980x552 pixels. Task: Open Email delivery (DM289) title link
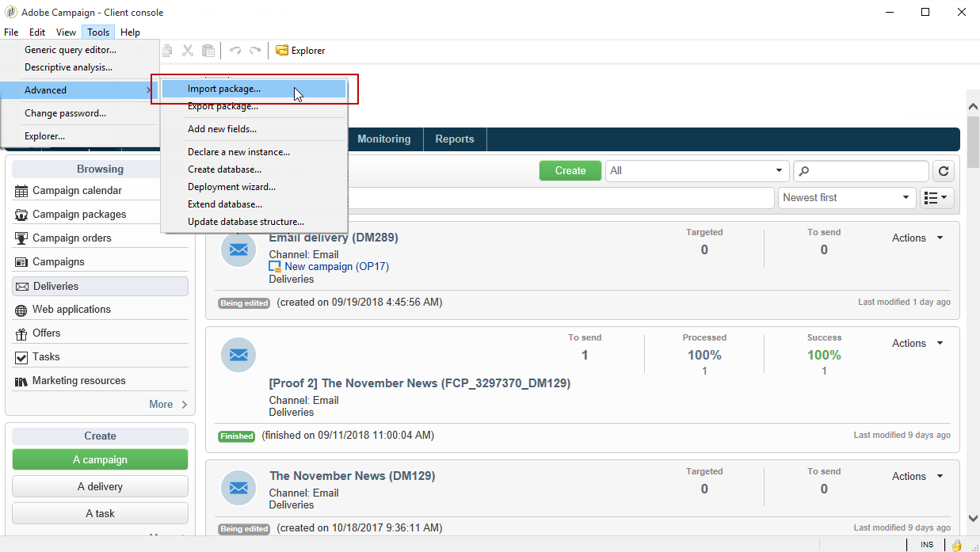click(x=334, y=238)
